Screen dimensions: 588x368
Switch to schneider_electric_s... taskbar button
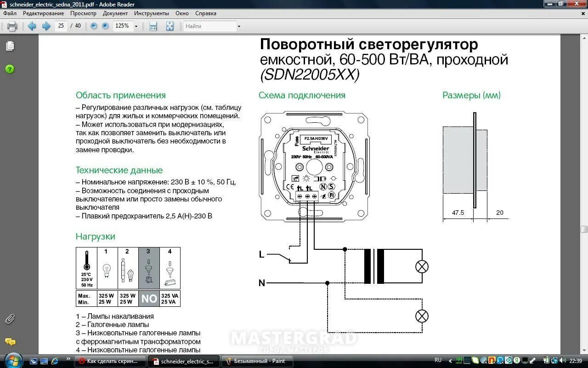click(183, 361)
